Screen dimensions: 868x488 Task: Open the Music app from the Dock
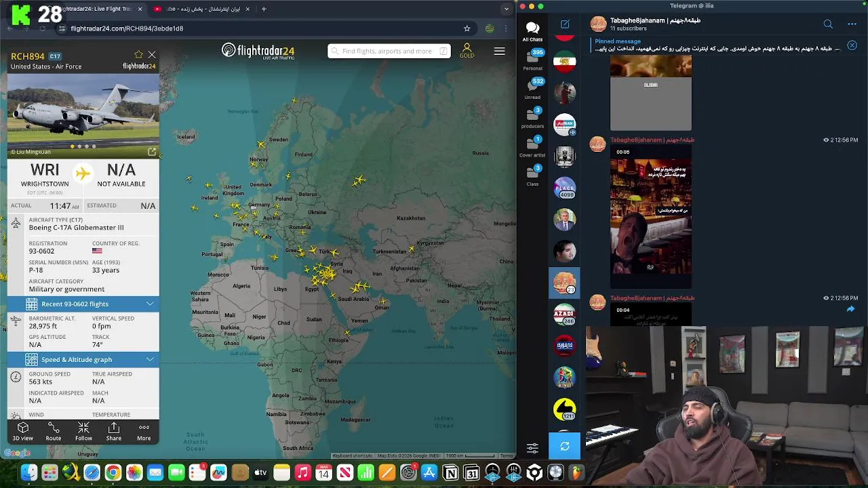(x=302, y=473)
